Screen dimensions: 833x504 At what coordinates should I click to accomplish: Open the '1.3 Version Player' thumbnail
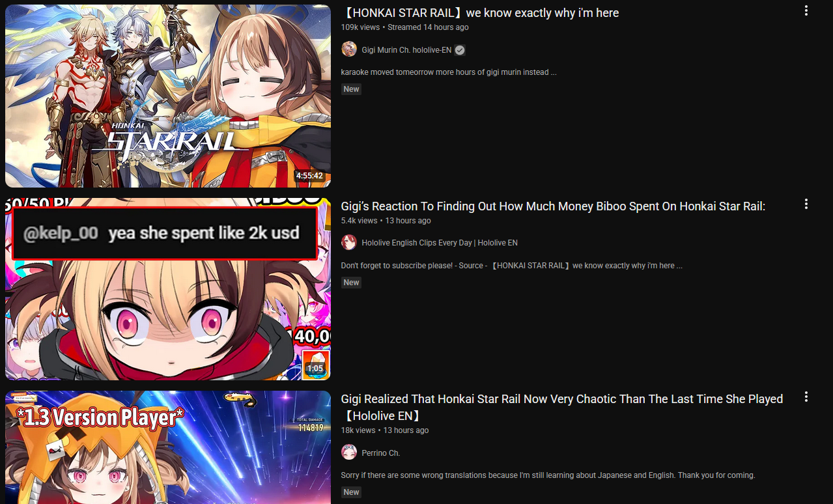tap(168, 447)
